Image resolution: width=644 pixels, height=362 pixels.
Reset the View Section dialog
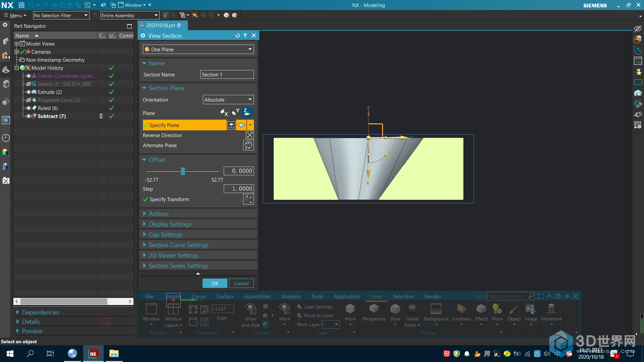point(237,36)
